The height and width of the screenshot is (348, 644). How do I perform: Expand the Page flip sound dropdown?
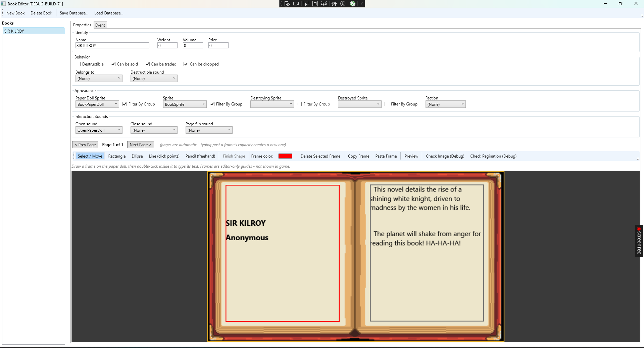pos(209,130)
